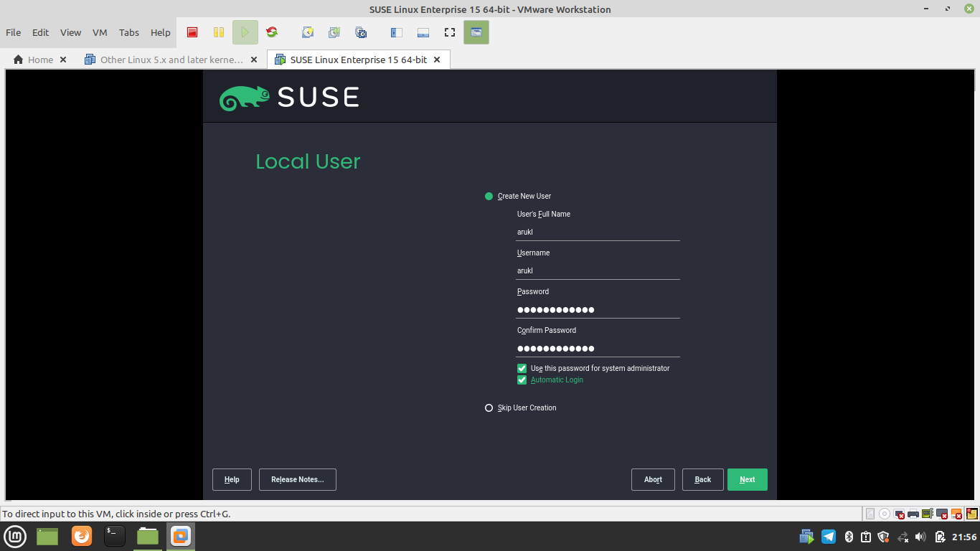This screenshot has height=551, width=980.
Task: Open the volume control tray icon
Action: (921, 537)
